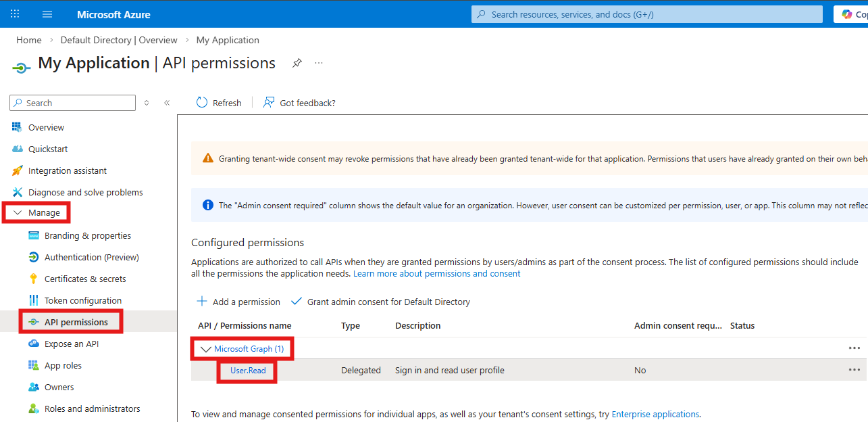Select API permissions in the sidebar

[76, 322]
